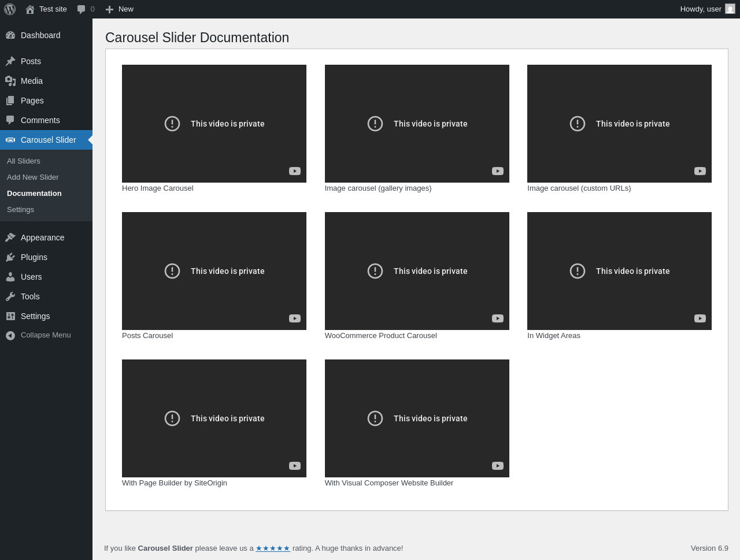This screenshot has width=740, height=560.
Task: Click the With Visual Composer Website Builder caption
Action: pyautogui.click(x=389, y=483)
